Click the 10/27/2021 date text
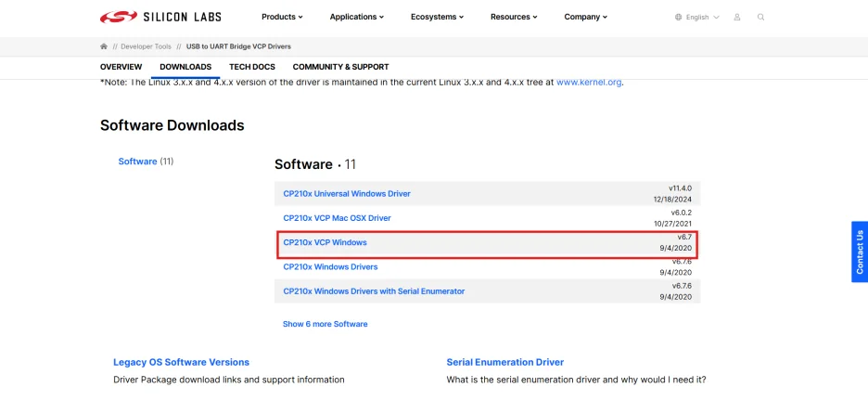 (672, 224)
